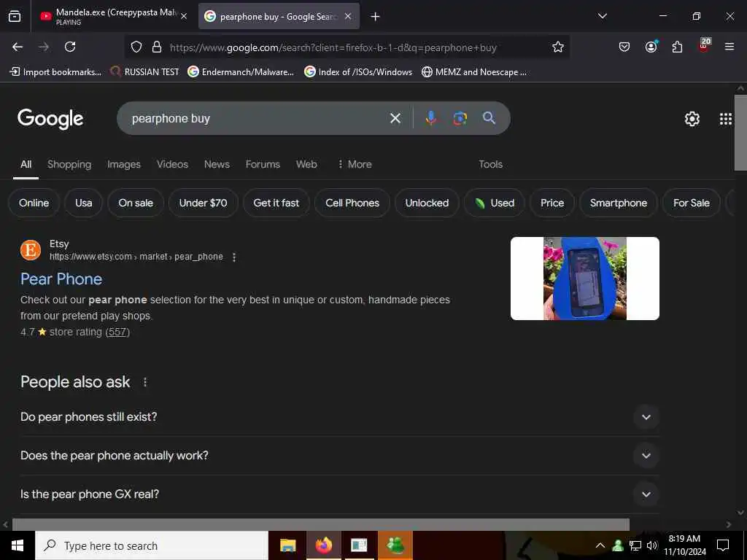Open the tracking protection shield icon
The height and width of the screenshot is (560, 747).
136,47
